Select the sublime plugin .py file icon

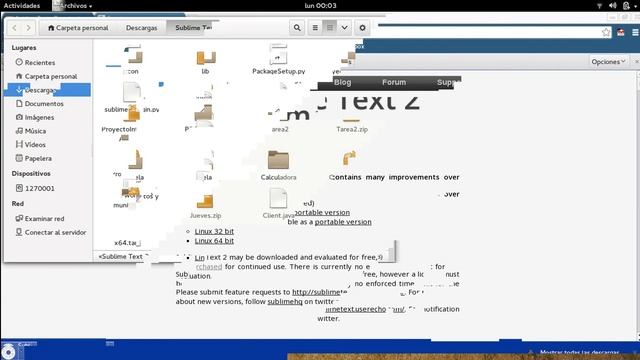point(132,92)
